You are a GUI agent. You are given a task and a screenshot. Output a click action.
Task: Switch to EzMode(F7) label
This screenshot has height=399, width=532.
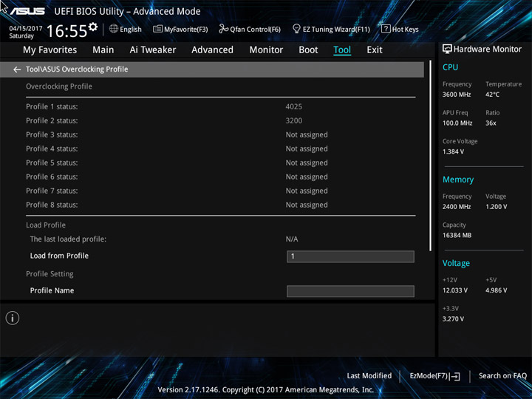429,375
